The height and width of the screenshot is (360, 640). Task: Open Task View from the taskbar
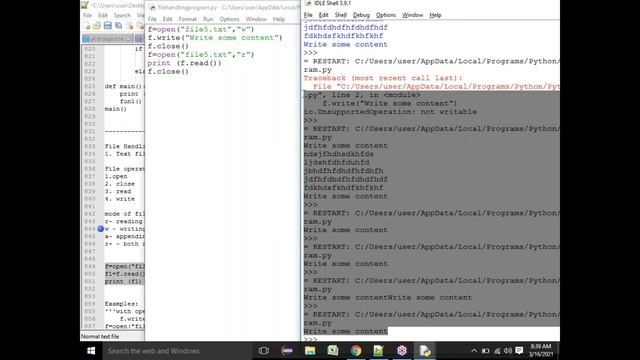click(264, 351)
